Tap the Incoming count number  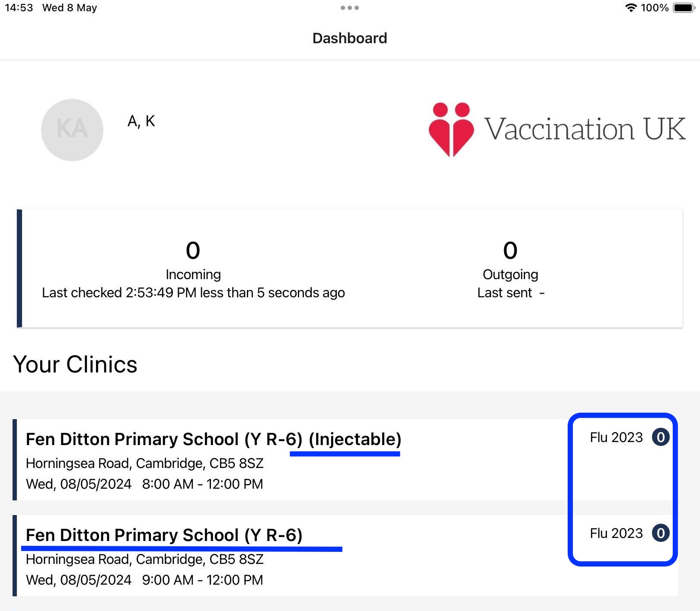[193, 250]
